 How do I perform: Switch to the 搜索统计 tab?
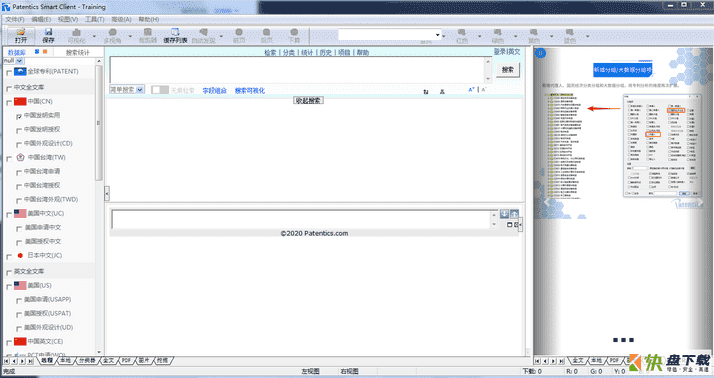77,52
